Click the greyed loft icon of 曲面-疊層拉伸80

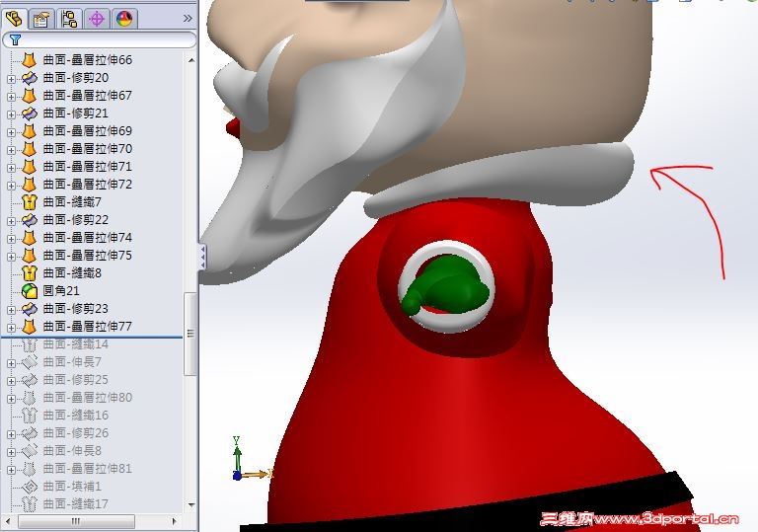click(x=30, y=398)
